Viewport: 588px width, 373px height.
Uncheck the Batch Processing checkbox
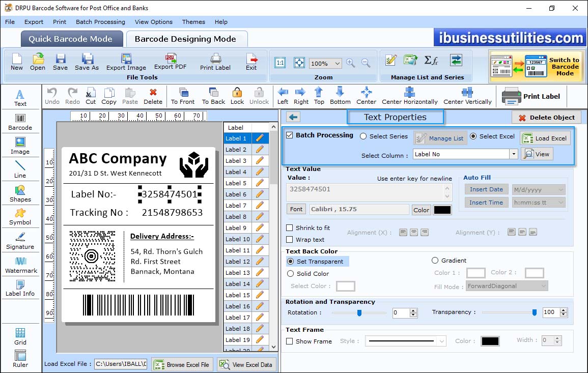[x=290, y=135]
